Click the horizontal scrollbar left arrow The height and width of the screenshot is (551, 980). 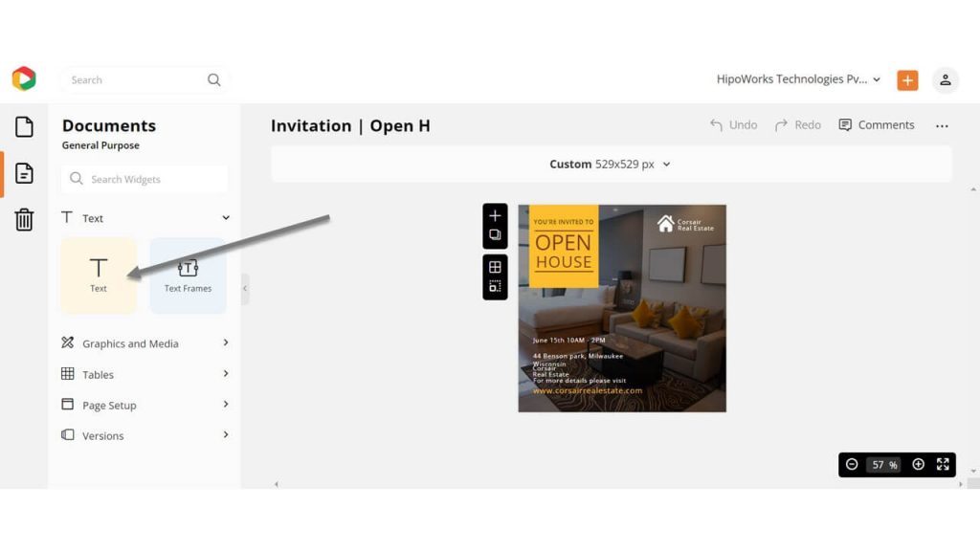tap(277, 484)
